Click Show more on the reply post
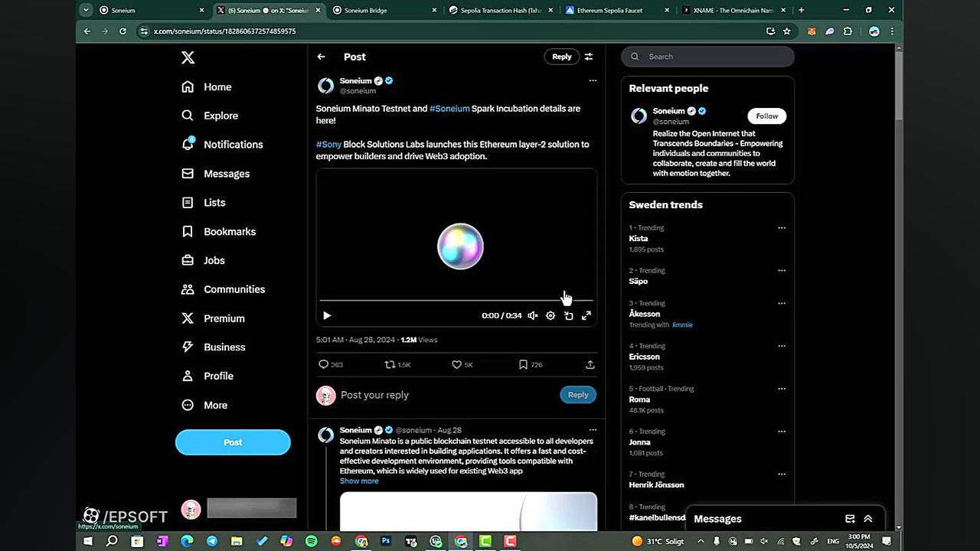980x551 pixels. [x=359, y=481]
